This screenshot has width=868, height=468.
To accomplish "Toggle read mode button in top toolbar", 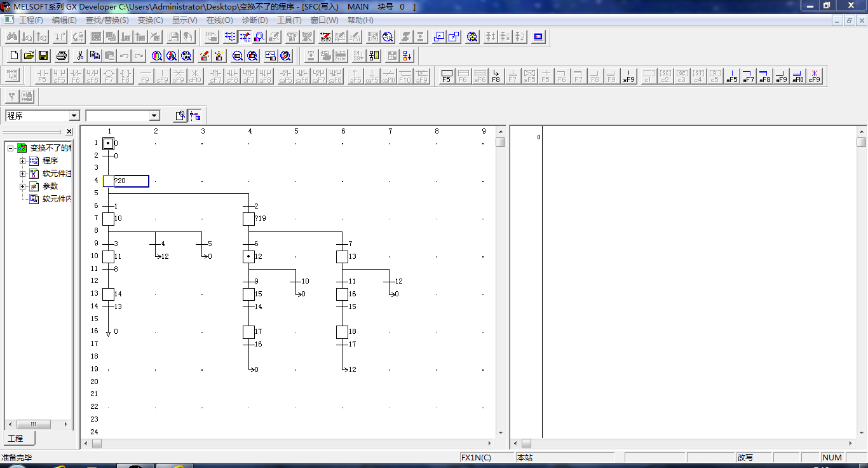I will click(x=229, y=37).
